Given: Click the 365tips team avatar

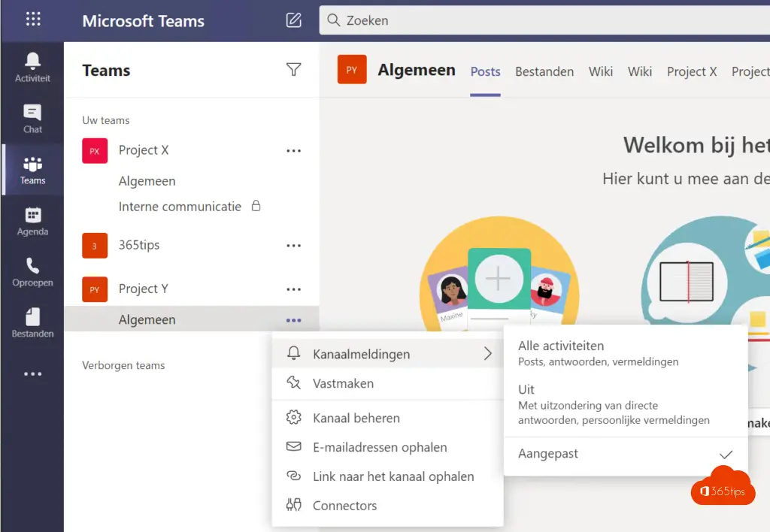Looking at the screenshot, I should [x=95, y=246].
